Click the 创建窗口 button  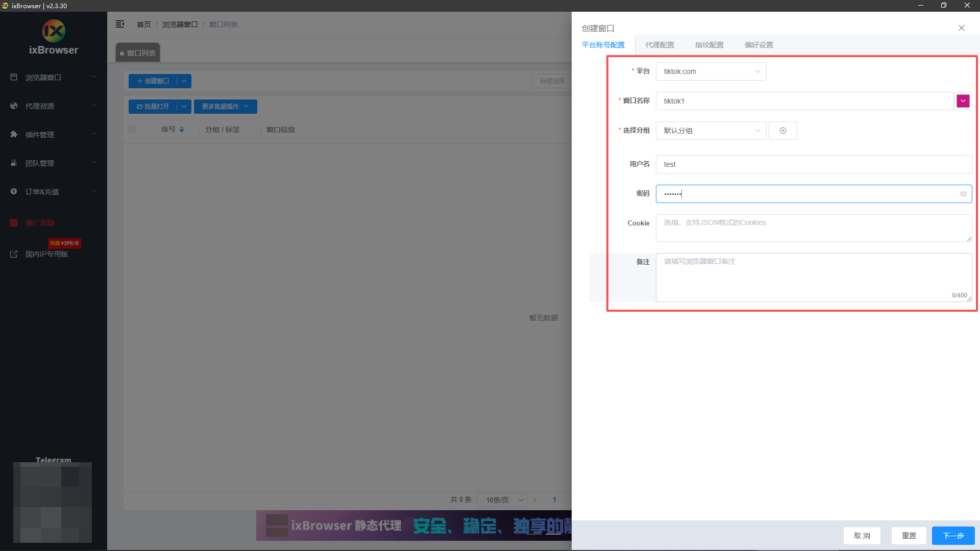(x=153, y=81)
